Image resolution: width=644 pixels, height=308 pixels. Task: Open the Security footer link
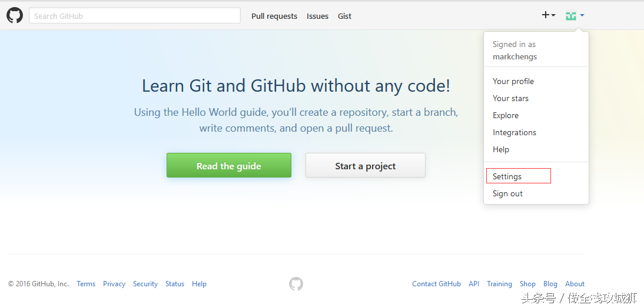tap(145, 284)
